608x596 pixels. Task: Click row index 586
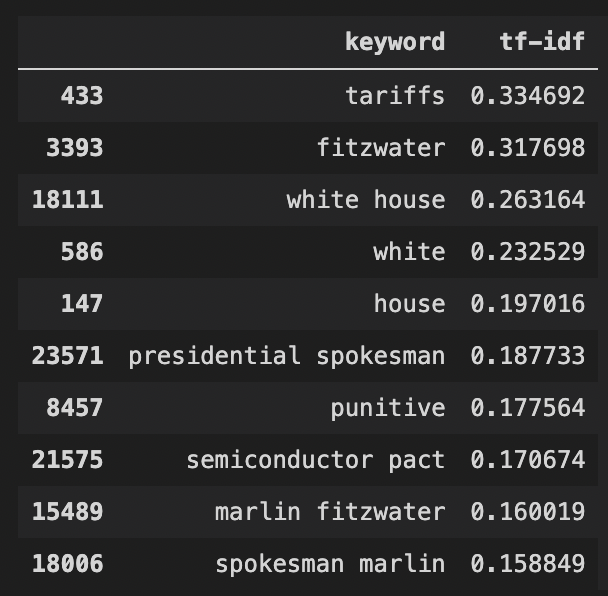pyautogui.click(x=80, y=252)
